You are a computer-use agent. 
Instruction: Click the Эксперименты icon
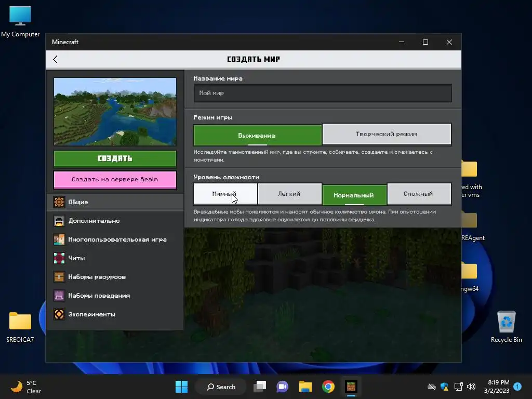point(59,314)
